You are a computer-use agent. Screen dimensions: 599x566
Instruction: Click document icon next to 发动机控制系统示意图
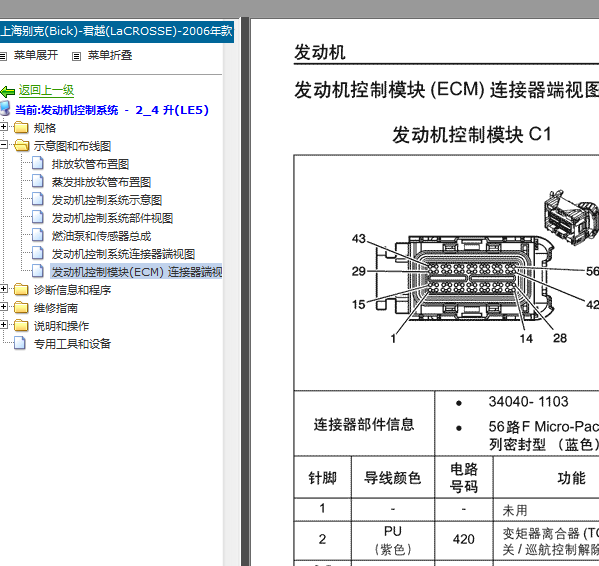point(38,199)
